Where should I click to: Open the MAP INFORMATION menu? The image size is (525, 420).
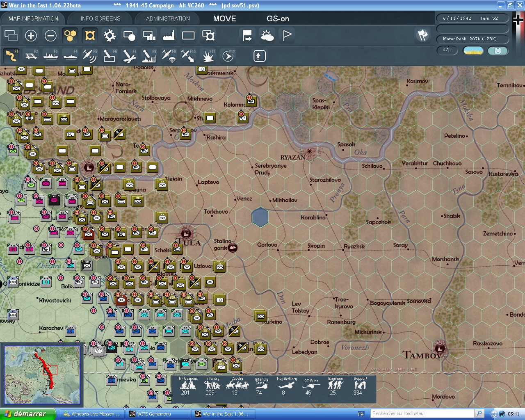click(33, 18)
